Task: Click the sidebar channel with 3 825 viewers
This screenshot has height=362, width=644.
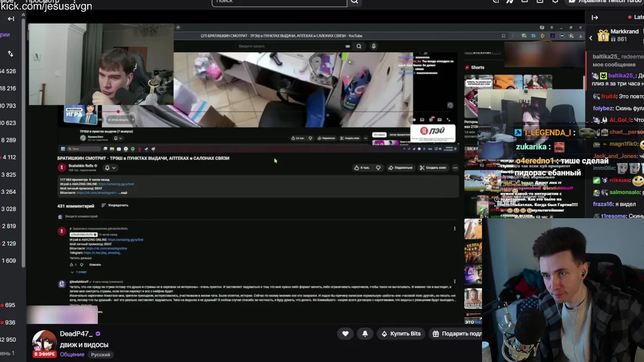Action: coord(8,174)
